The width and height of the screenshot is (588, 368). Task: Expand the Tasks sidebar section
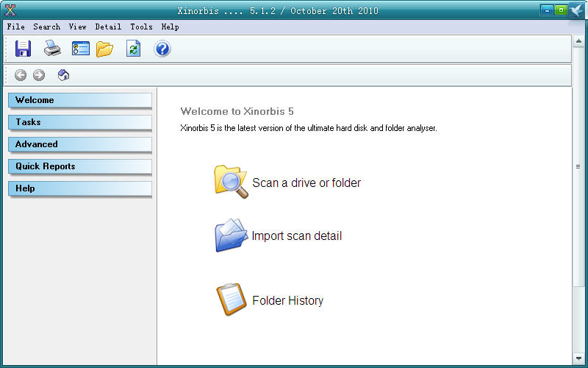coord(79,122)
